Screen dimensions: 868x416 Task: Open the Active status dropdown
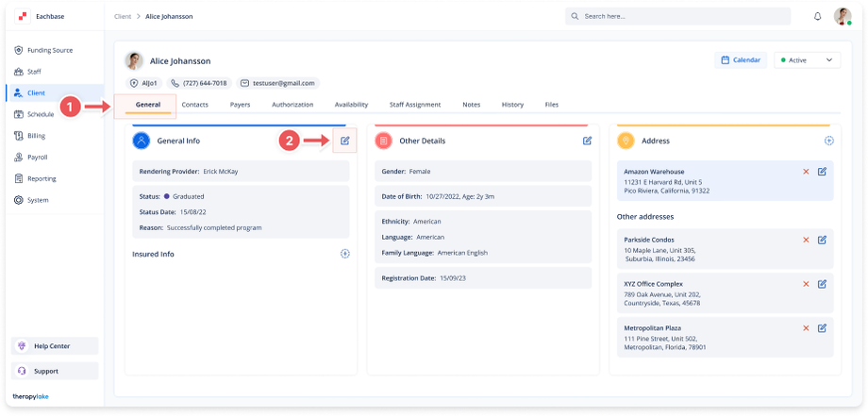tap(807, 60)
